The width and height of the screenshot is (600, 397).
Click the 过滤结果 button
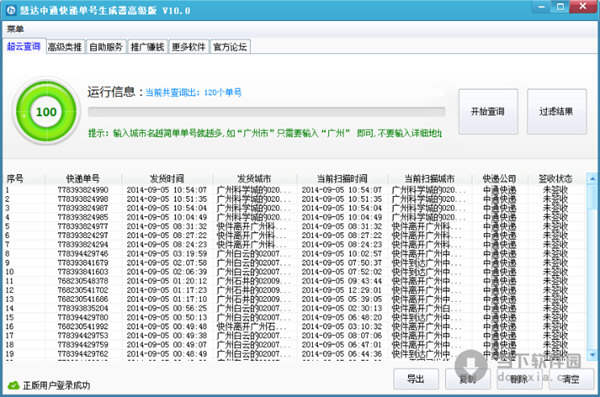tap(556, 112)
